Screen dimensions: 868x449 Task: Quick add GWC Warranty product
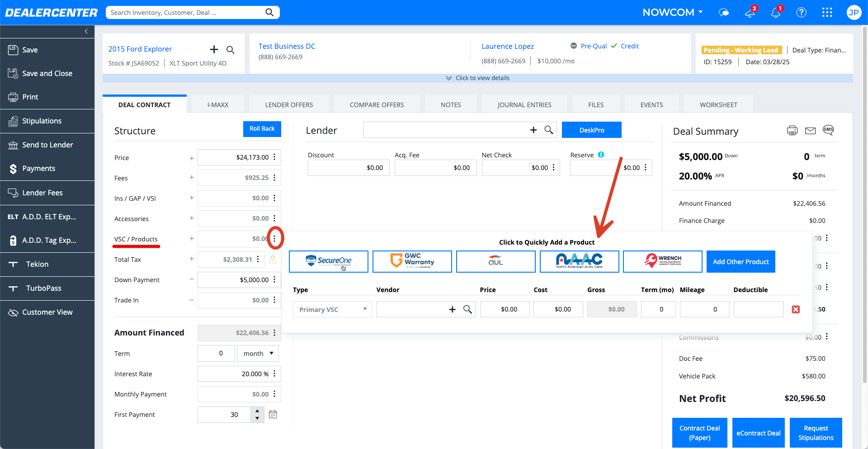[x=412, y=262]
